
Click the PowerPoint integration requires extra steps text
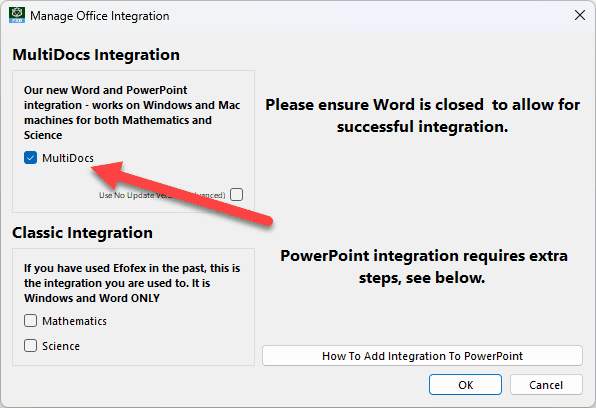(x=423, y=267)
